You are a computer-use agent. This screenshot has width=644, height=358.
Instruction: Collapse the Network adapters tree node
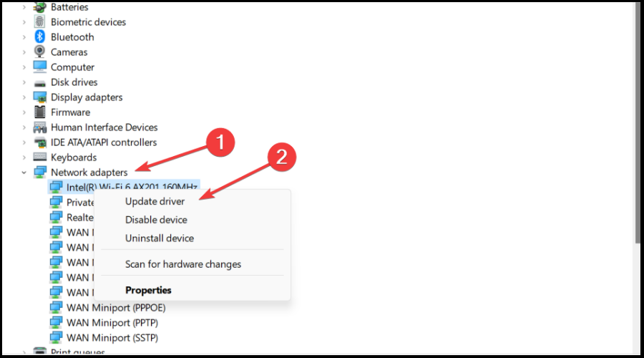24,173
